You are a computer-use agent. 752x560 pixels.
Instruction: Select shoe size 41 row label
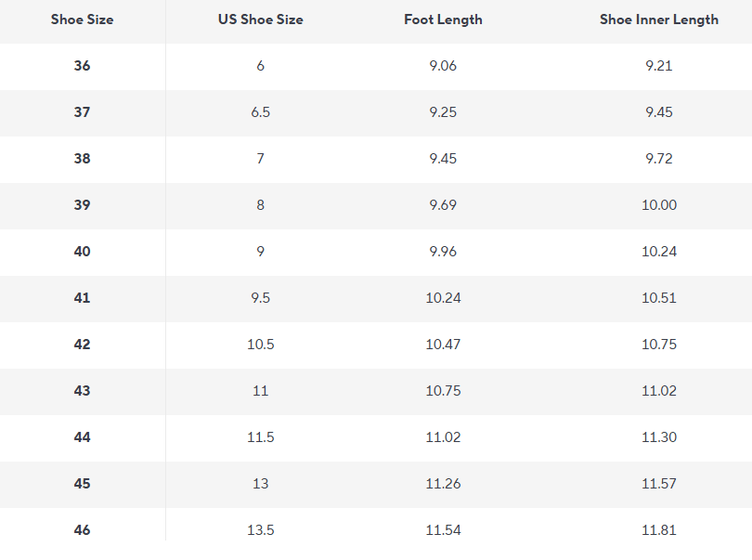coord(82,298)
